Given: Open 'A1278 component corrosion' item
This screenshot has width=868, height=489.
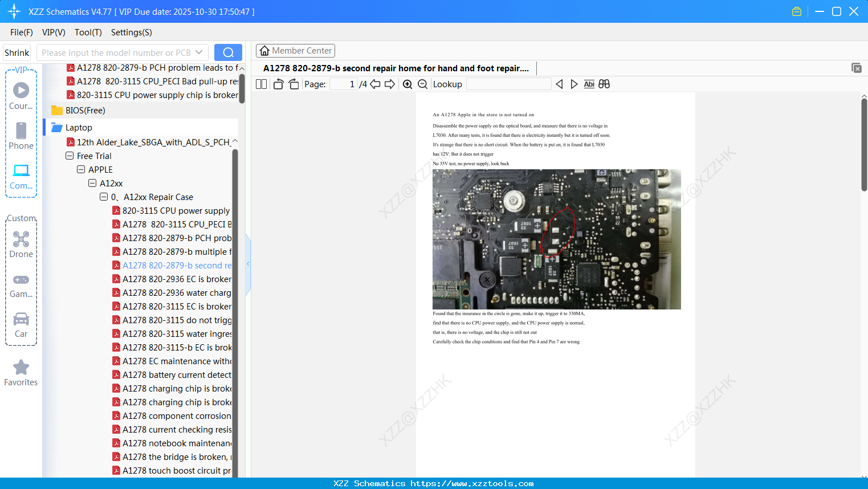Looking at the screenshot, I should (172, 416).
